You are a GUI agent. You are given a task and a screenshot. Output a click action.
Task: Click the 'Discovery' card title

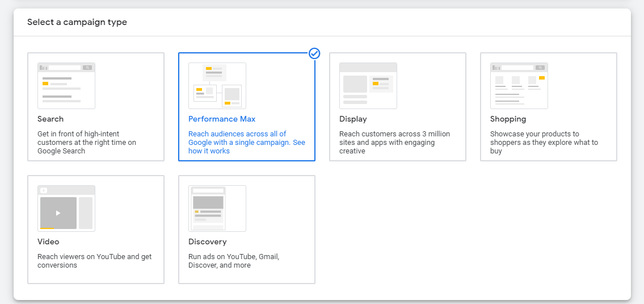pyautogui.click(x=208, y=241)
